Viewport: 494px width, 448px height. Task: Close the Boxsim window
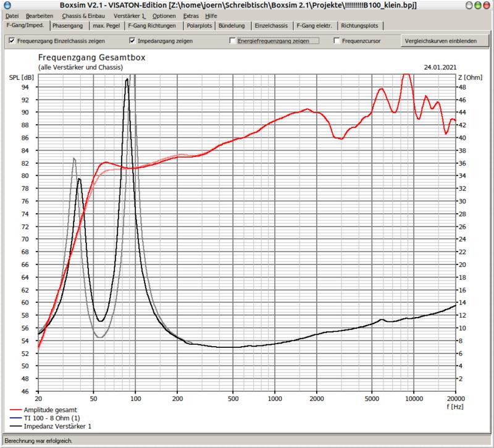point(486,6)
